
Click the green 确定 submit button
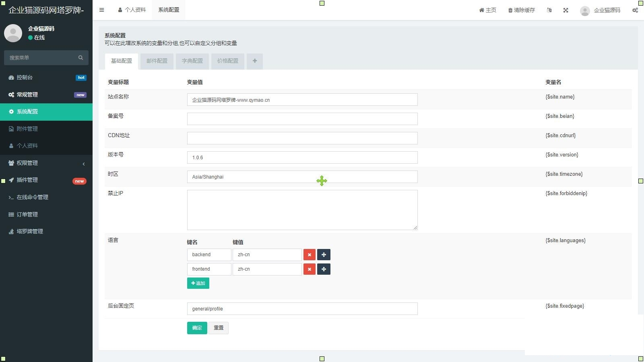(x=197, y=328)
